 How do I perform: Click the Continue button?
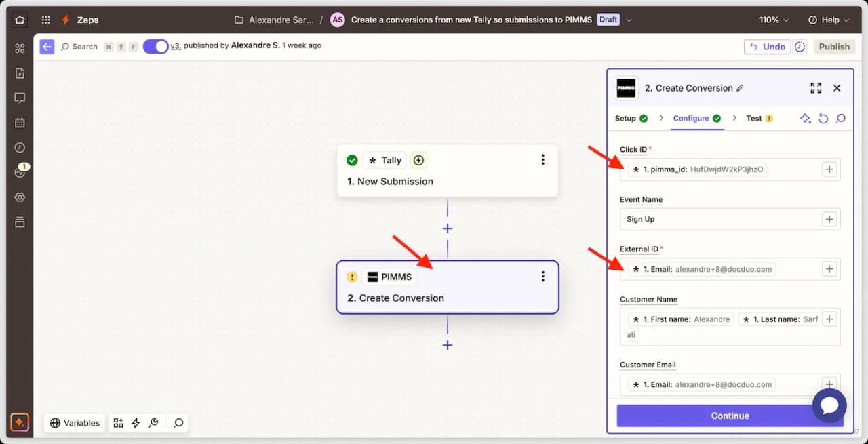point(730,416)
